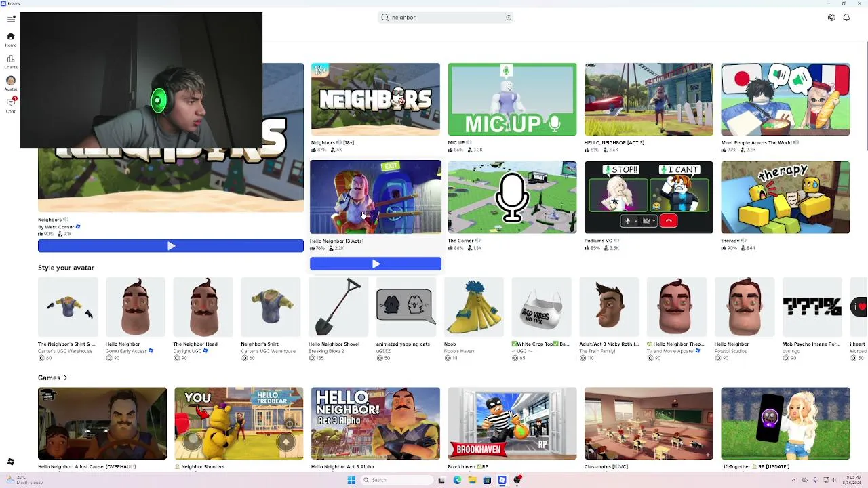
Task: Open the weather widget on taskbar
Action: 24,480
